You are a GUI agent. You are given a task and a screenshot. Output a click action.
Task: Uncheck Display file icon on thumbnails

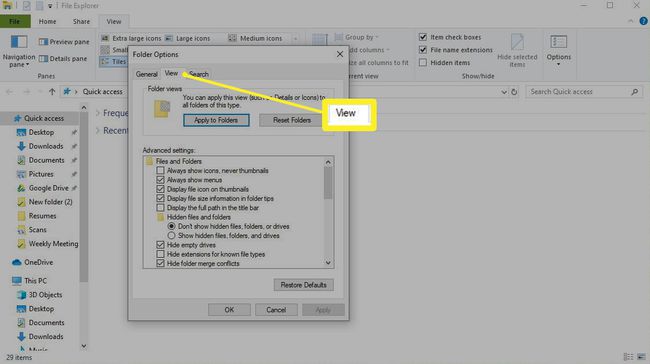[160, 189]
